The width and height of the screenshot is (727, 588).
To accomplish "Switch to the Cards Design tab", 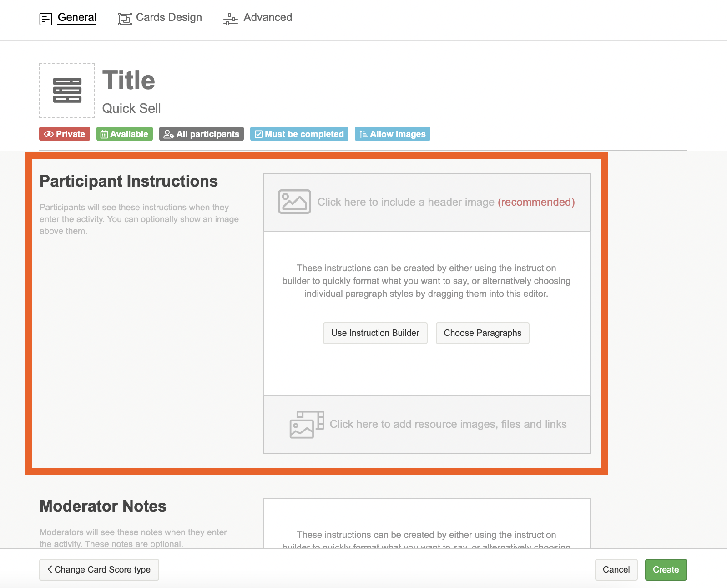I will click(169, 18).
